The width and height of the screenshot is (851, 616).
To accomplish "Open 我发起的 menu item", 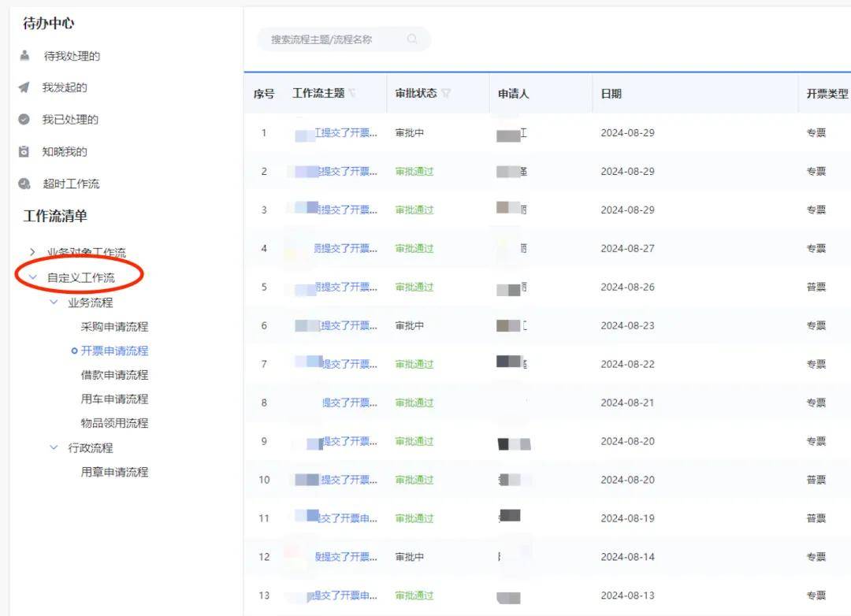I will (x=65, y=87).
